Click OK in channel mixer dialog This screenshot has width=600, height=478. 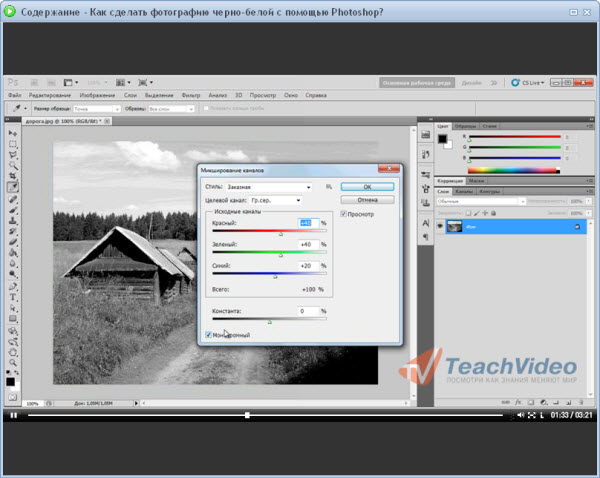pos(367,186)
